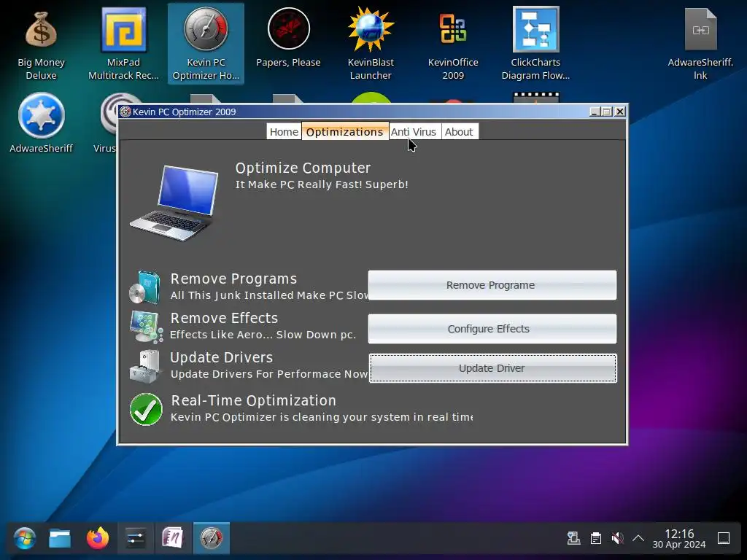The width and height of the screenshot is (747, 560).
Task: Switch to the Home tab
Action: (x=284, y=132)
